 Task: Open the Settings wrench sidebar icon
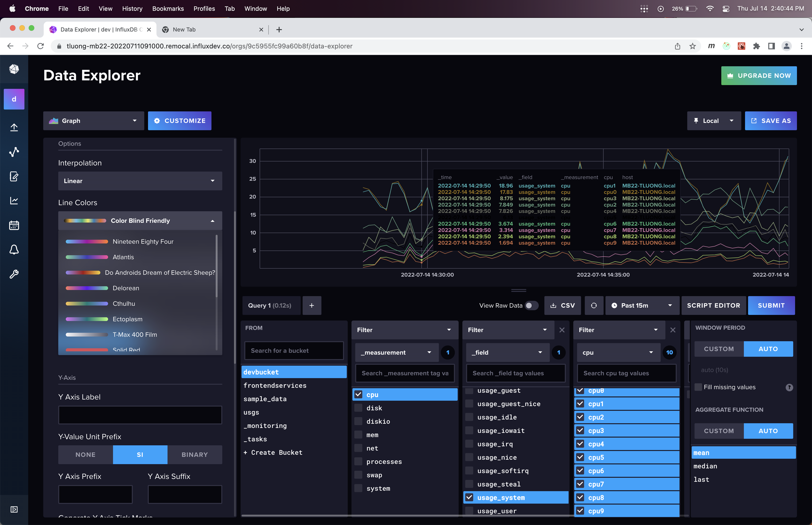click(x=14, y=274)
